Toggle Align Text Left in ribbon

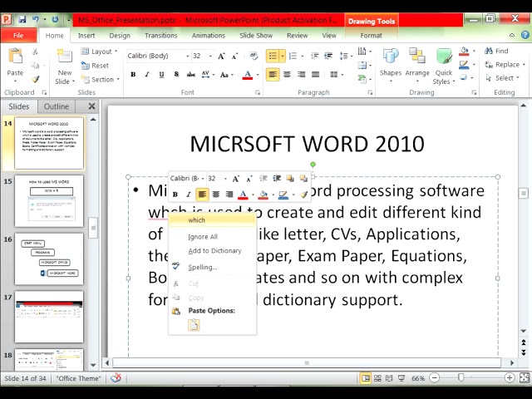point(273,74)
